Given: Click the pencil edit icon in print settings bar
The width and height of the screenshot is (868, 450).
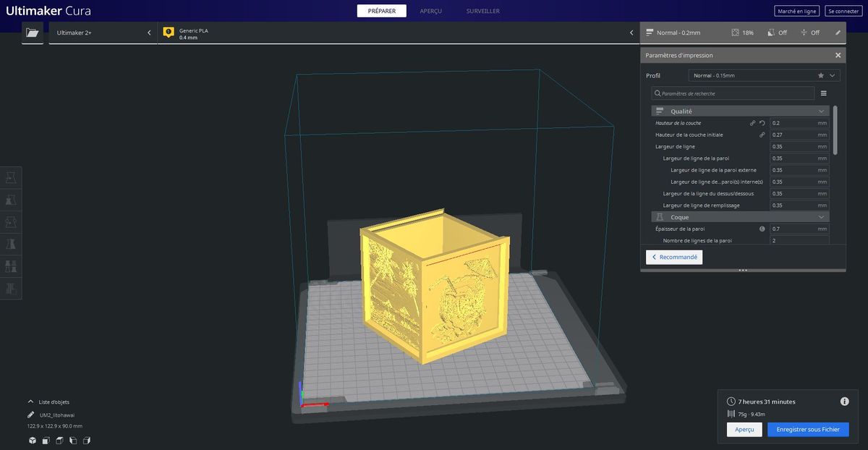Looking at the screenshot, I should (x=838, y=33).
